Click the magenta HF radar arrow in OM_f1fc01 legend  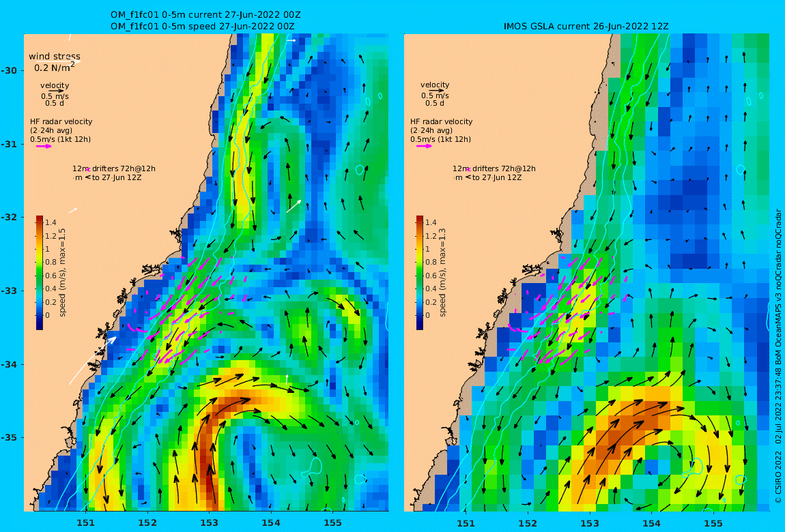pos(44,147)
